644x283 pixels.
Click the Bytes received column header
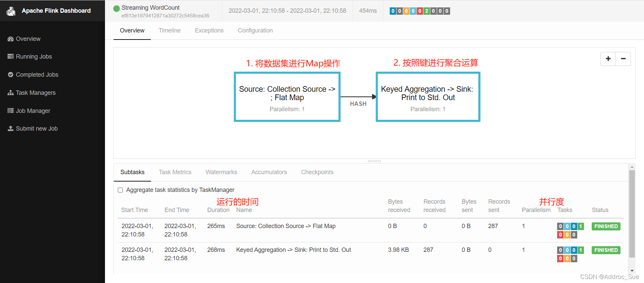399,206
